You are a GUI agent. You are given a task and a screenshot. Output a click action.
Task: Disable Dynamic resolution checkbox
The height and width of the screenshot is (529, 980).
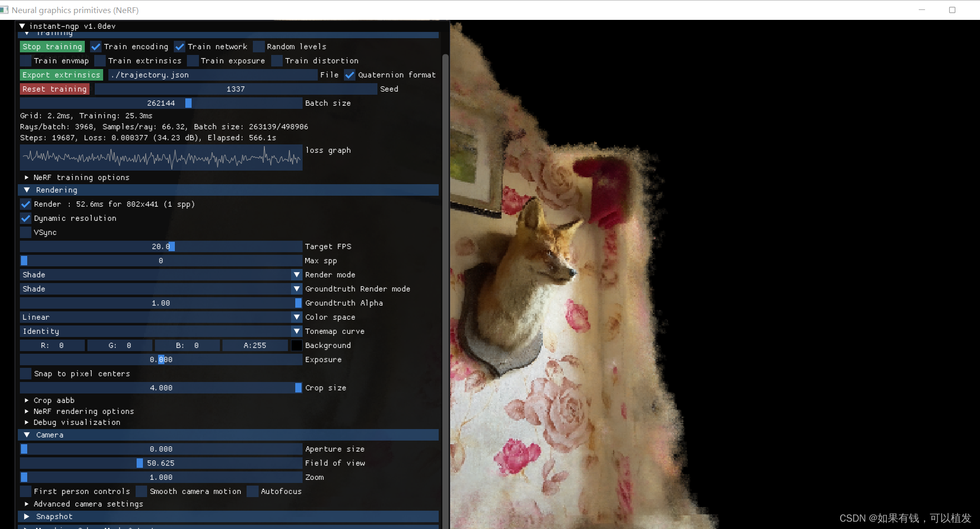pos(26,218)
